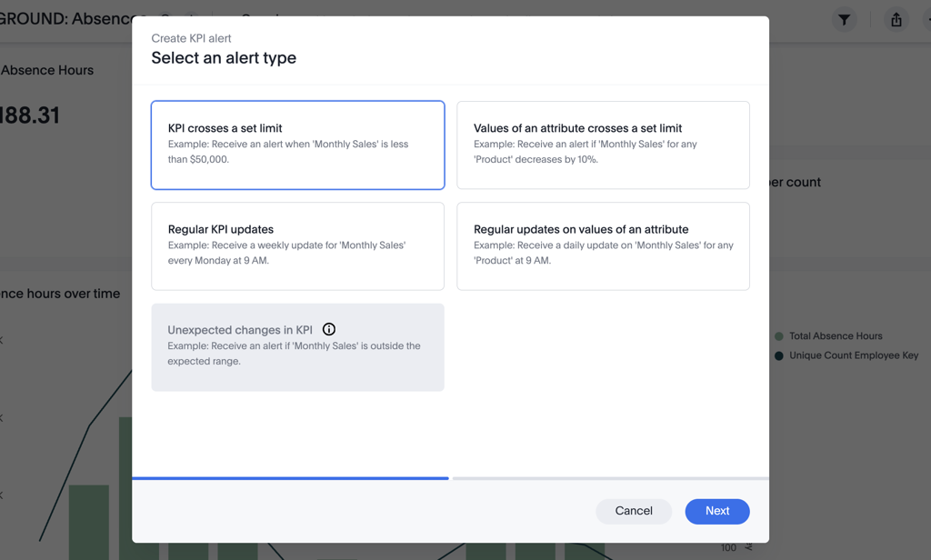Click the filled blue progress step bar
The image size is (931, 560).
pyautogui.click(x=290, y=478)
